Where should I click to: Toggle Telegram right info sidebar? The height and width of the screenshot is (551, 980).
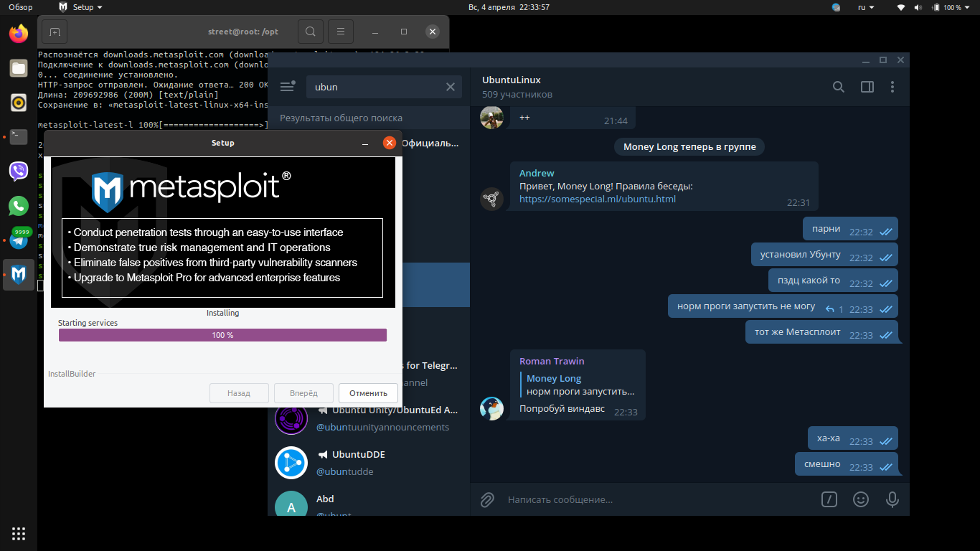click(867, 87)
